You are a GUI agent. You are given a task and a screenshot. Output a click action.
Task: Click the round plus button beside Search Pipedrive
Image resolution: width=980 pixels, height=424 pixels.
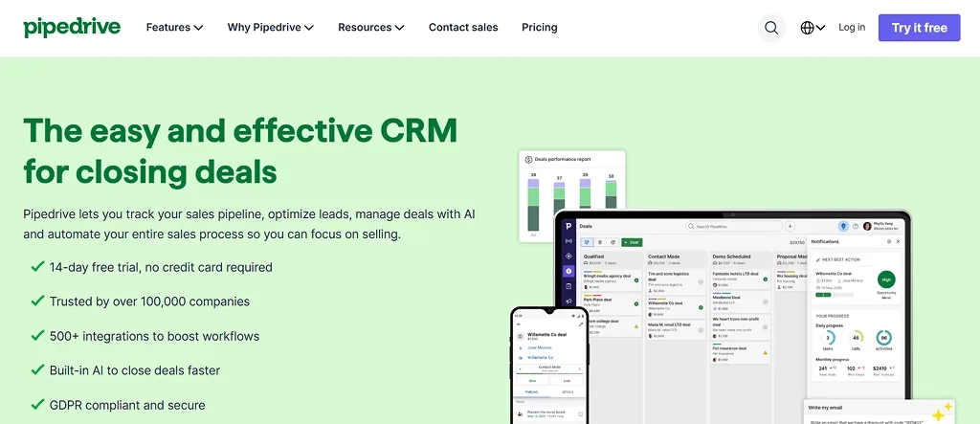tap(790, 227)
